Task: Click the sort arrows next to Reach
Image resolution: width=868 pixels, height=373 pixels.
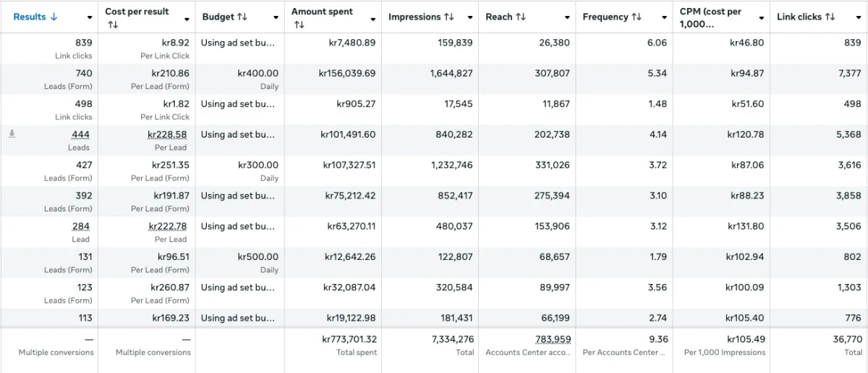Action: click(521, 17)
